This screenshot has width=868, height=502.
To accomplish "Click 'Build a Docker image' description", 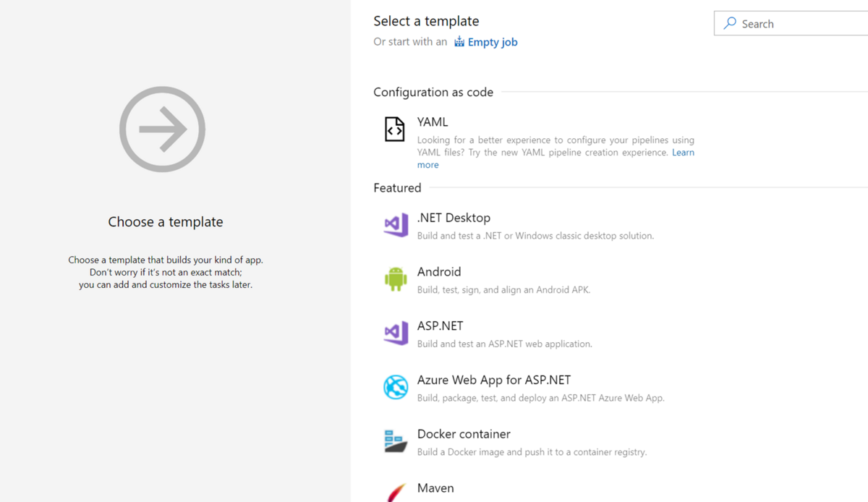I will (x=532, y=452).
